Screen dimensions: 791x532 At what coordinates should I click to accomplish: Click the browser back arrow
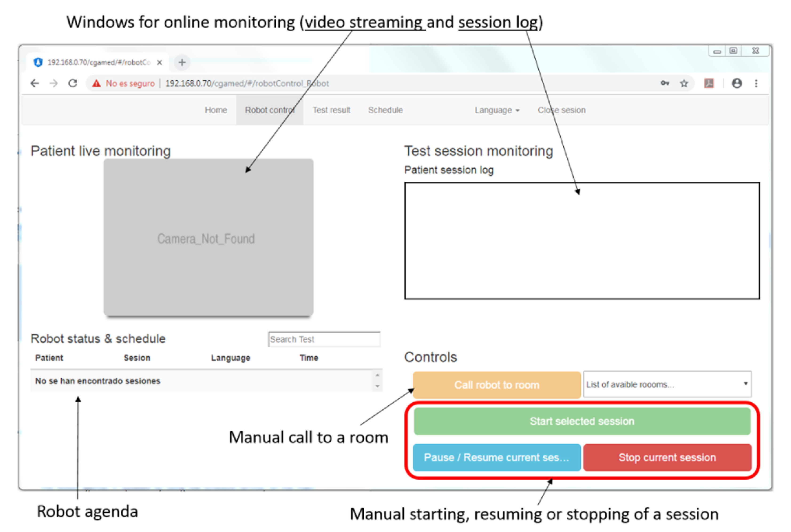click(35, 84)
